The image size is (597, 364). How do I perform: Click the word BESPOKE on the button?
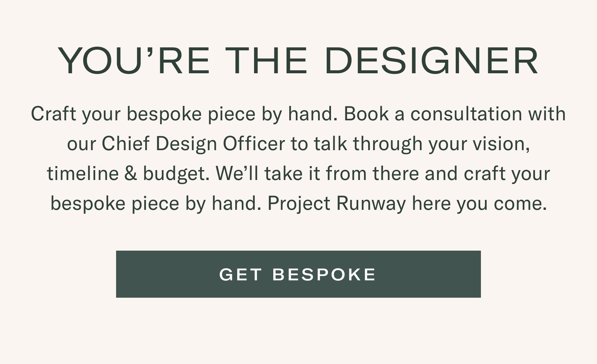coord(324,274)
